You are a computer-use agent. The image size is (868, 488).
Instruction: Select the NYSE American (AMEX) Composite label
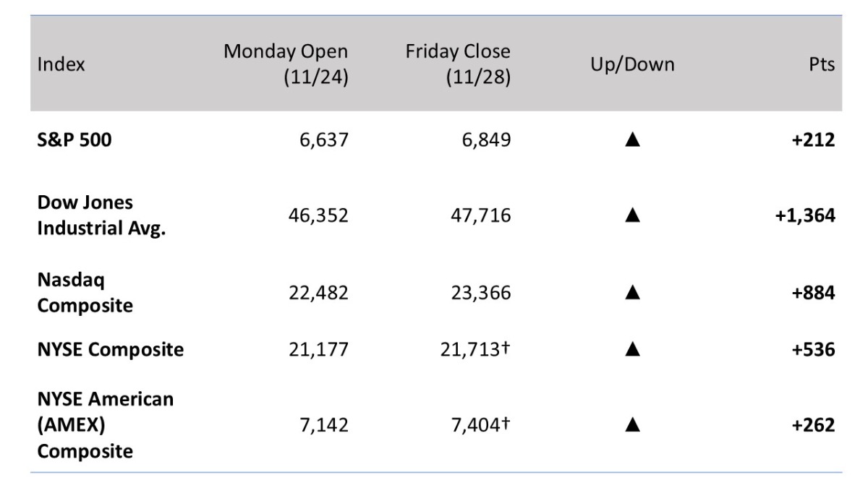point(106,425)
